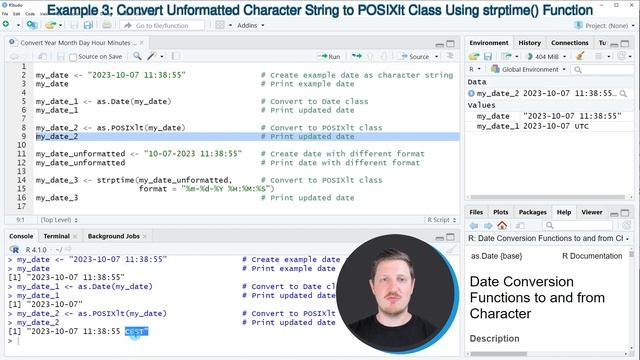Click the Help pane back arrow
The height and width of the screenshot is (360, 640).
click(x=473, y=226)
